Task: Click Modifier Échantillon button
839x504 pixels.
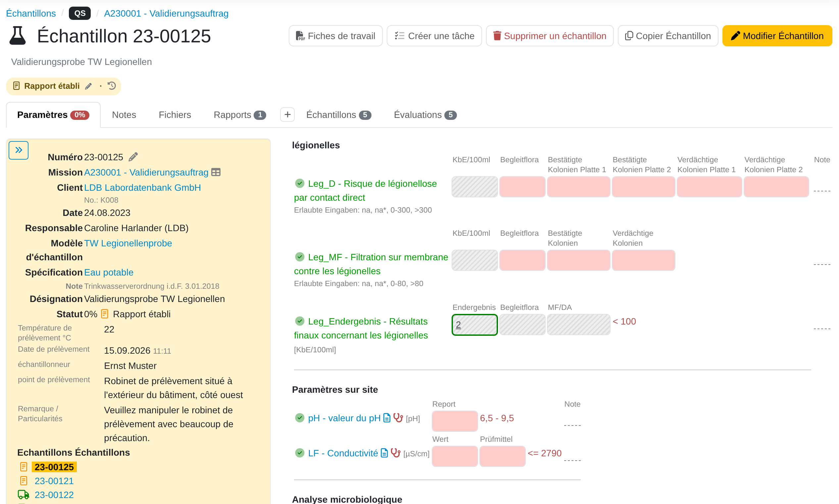Action: [x=777, y=36]
